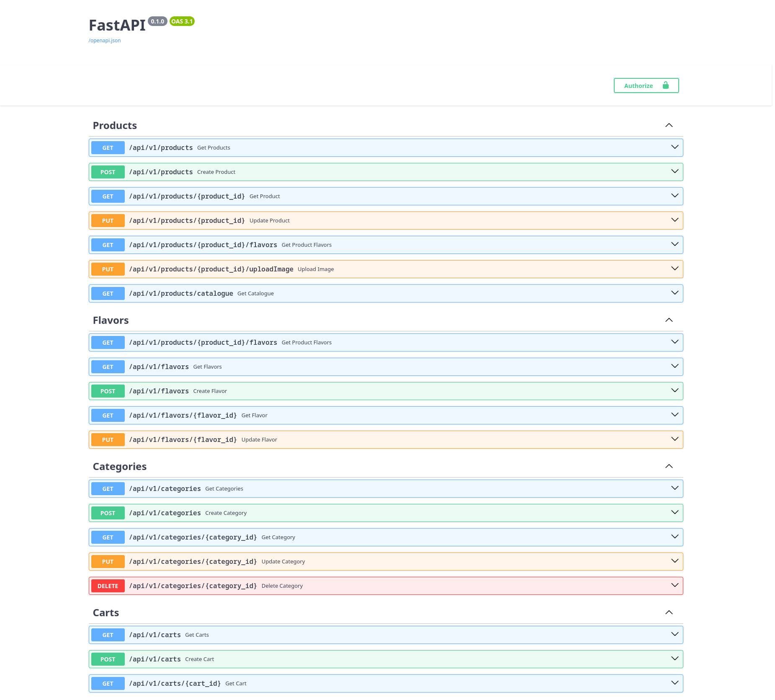Click the /api/v1/flavors/{flavor_id} path under GET

183,416
